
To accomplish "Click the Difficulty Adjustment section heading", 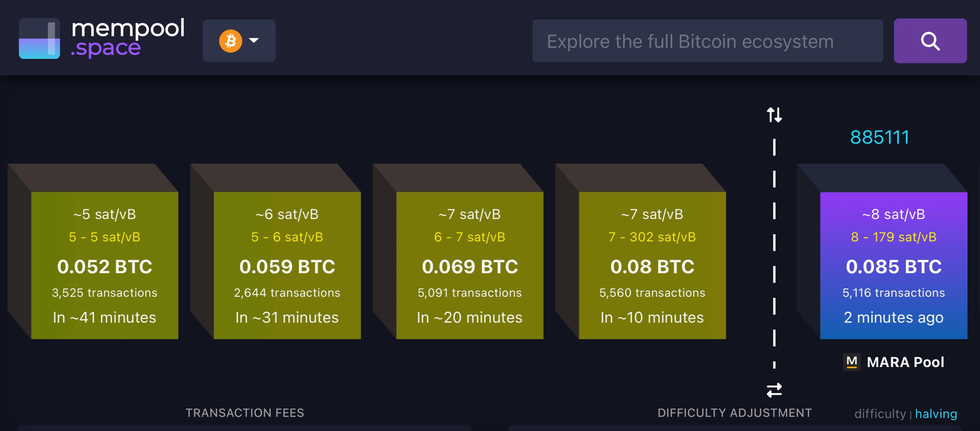I will pyautogui.click(x=735, y=413).
